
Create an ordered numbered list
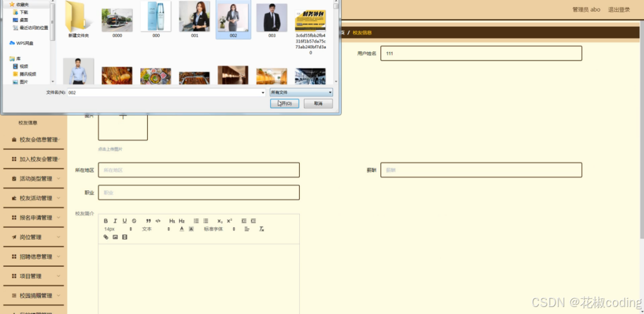click(196, 221)
